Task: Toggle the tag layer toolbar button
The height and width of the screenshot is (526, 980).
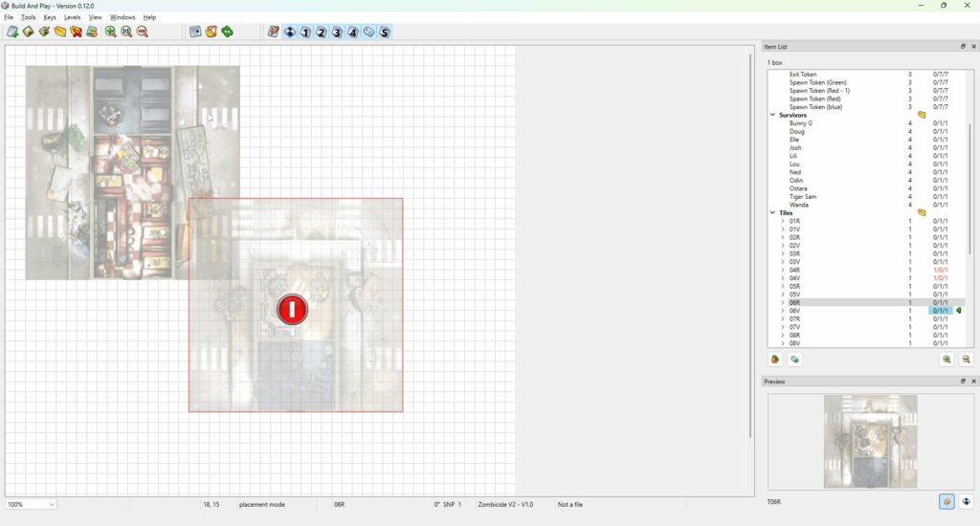Action: 368,32
